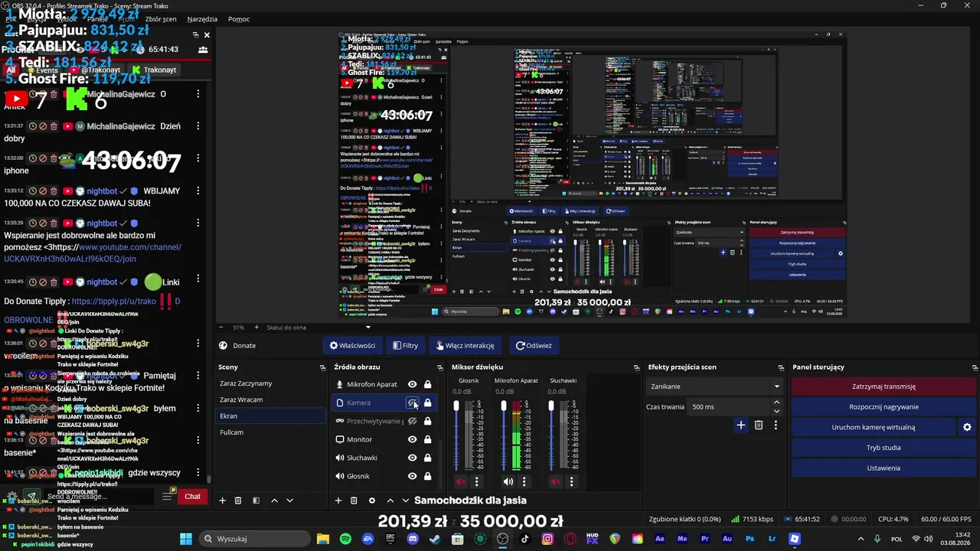Screen dimensions: 980x551
Task: Remove the selected scene with trash icon
Action: [238, 500]
